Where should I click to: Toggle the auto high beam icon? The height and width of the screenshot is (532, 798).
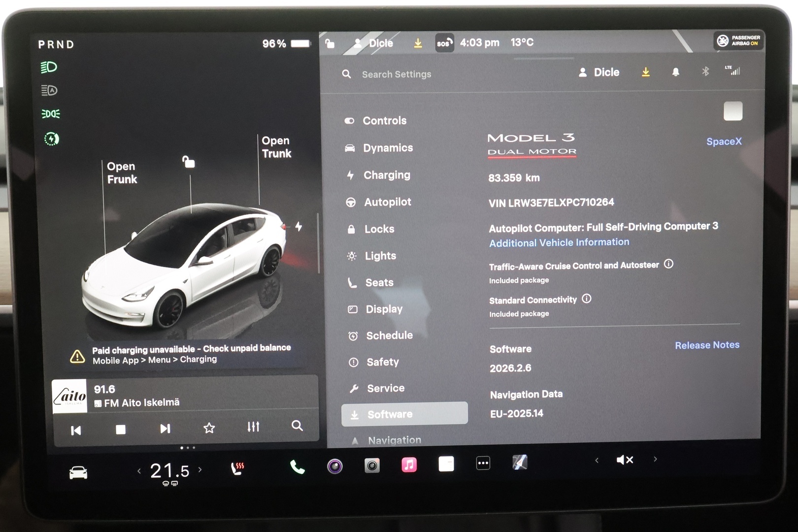49,91
